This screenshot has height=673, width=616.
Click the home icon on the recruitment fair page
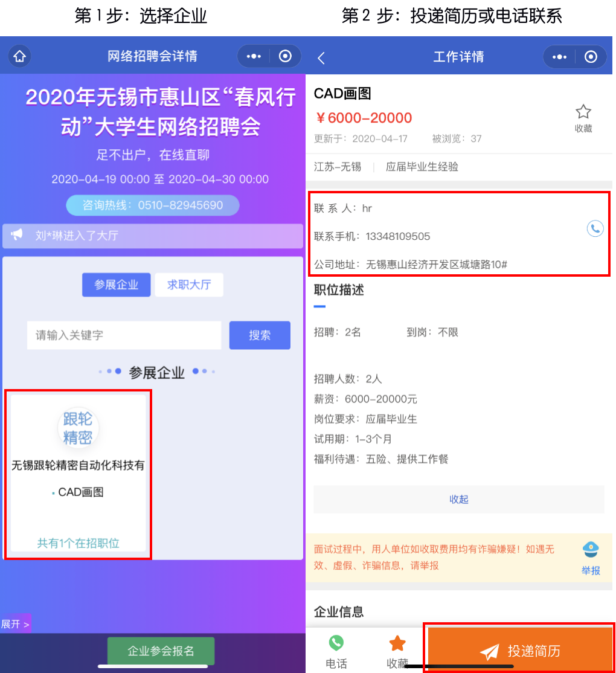tap(20, 56)
